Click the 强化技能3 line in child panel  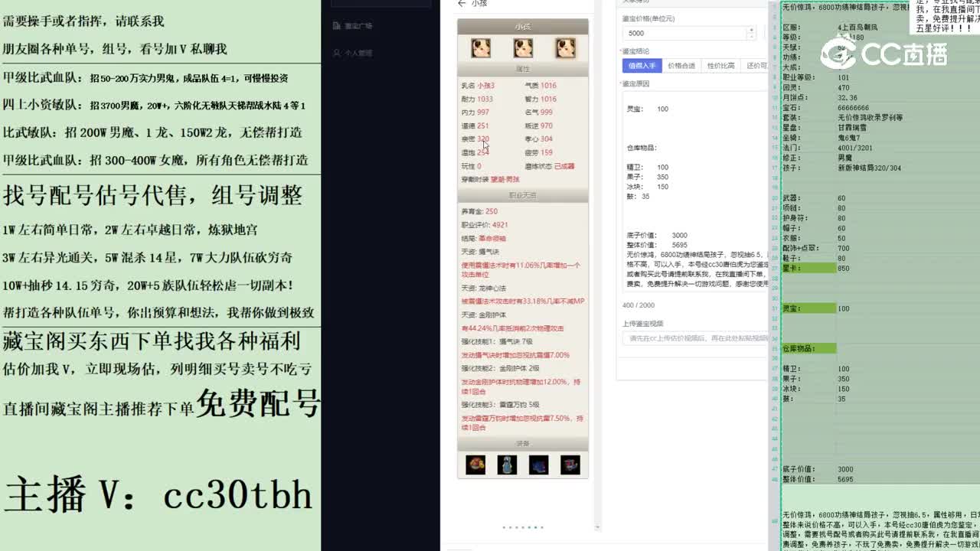(x=500, y=404)
